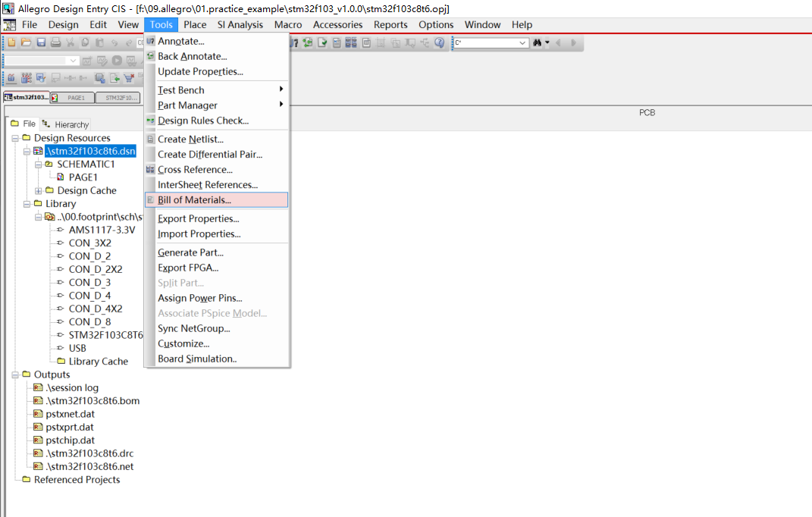Click the New document toolbar icon
Image resolution: width=812 pixels, height=517 pixels.
pyautogui.click(x=11, y=42)
